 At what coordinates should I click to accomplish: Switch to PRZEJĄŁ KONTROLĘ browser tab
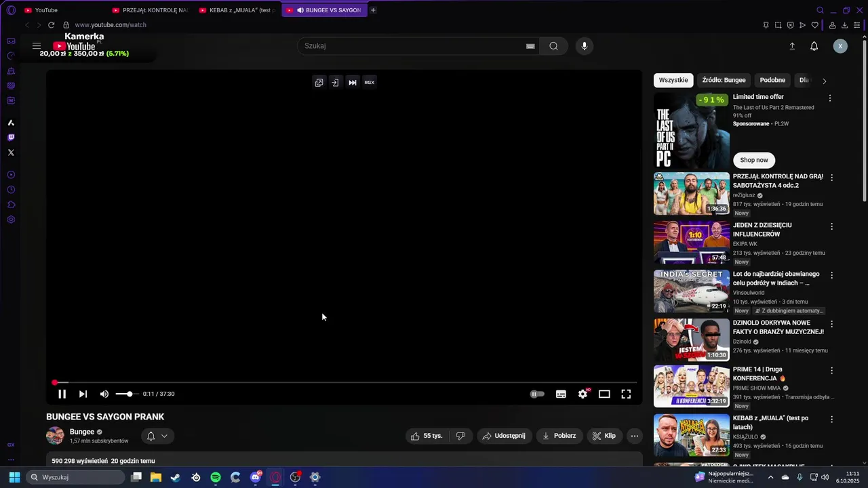click(x=151, y=10)
